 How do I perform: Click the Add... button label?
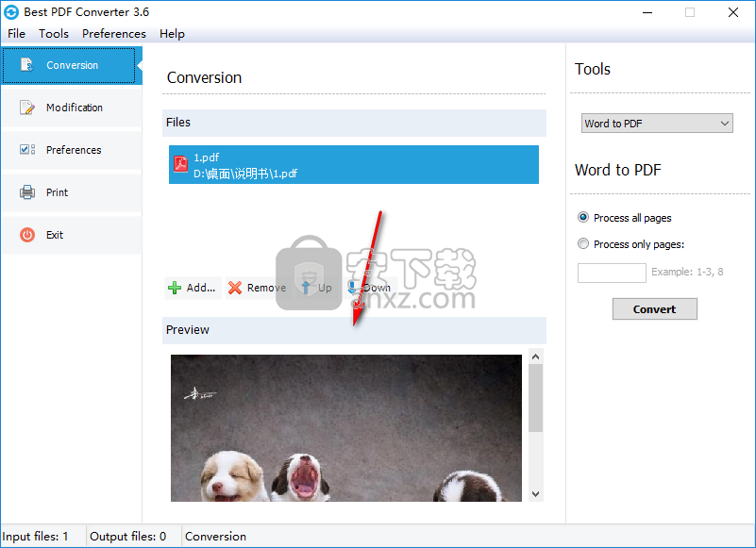coord(201,288)
